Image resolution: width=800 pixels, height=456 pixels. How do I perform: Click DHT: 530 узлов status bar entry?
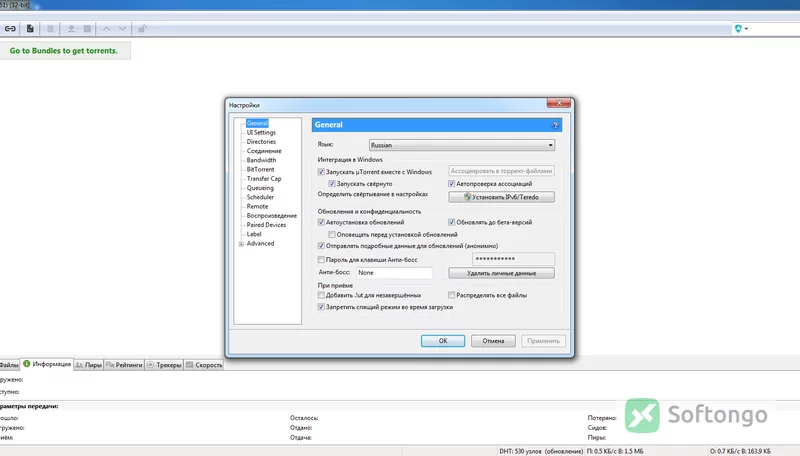click(x=541, y=451)
